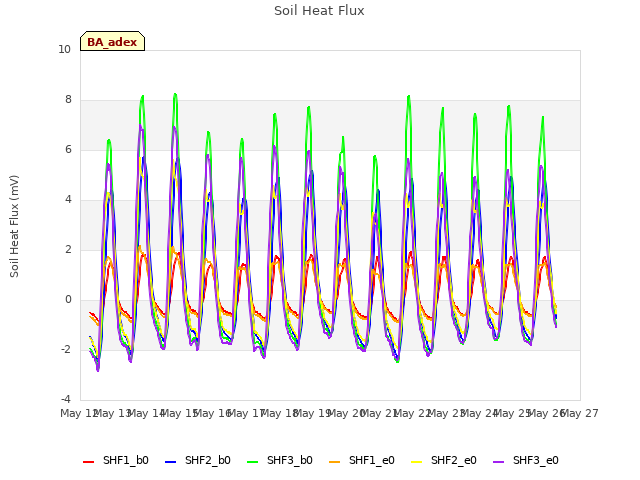640x480 pixels.
Task: Click the orange SHF1_e0 legend marker
Action: 335,462
